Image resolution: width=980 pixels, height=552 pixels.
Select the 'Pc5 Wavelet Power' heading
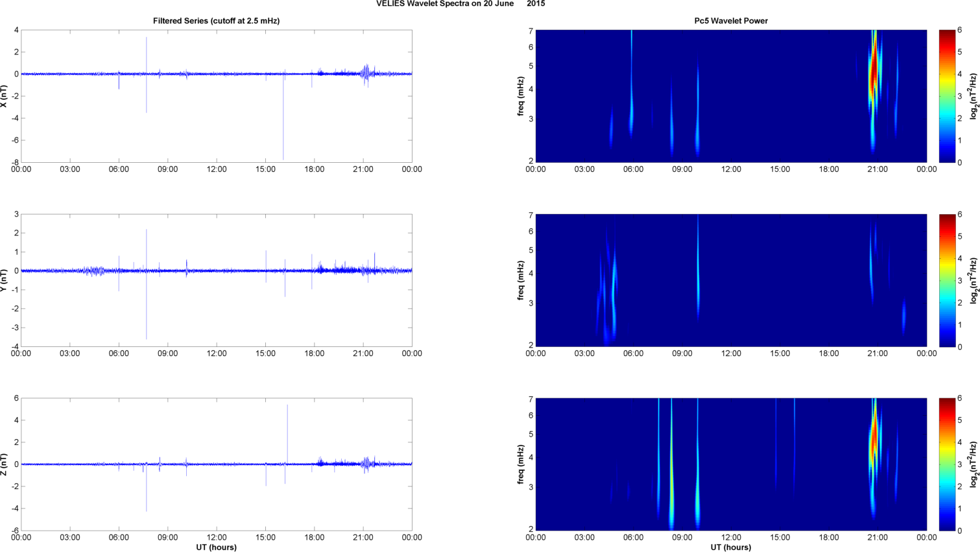point(731,21)
